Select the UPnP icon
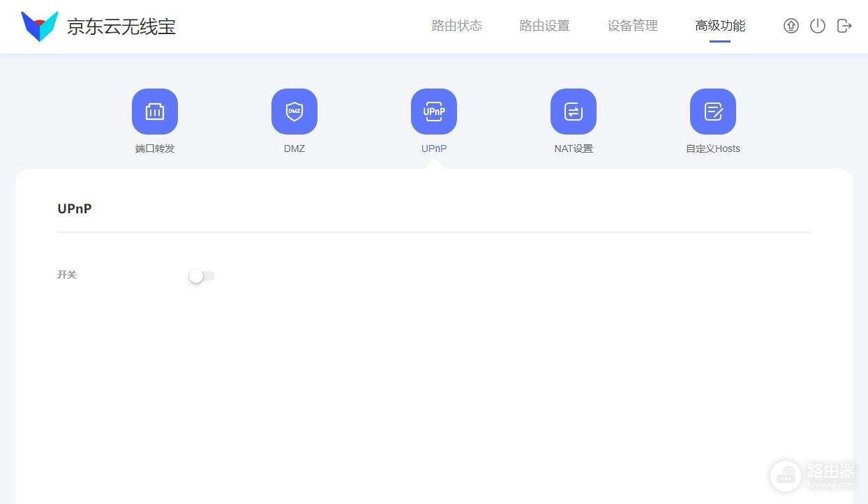This screenshot has width=868, height=504. (434, 112)
